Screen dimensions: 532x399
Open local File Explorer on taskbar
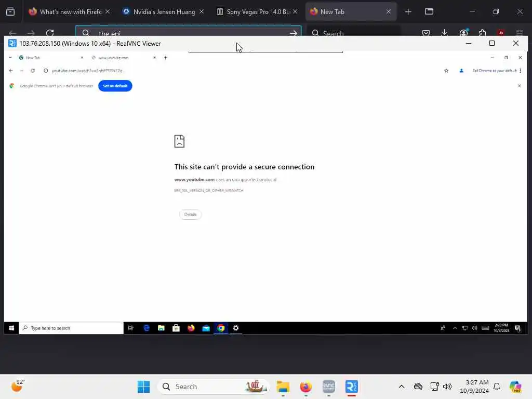(x=283, y=387)
